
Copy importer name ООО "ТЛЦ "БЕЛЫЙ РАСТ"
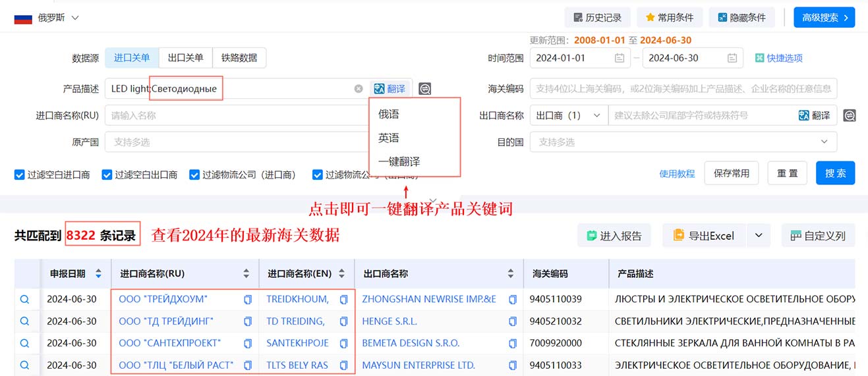(x=248, y=365)
